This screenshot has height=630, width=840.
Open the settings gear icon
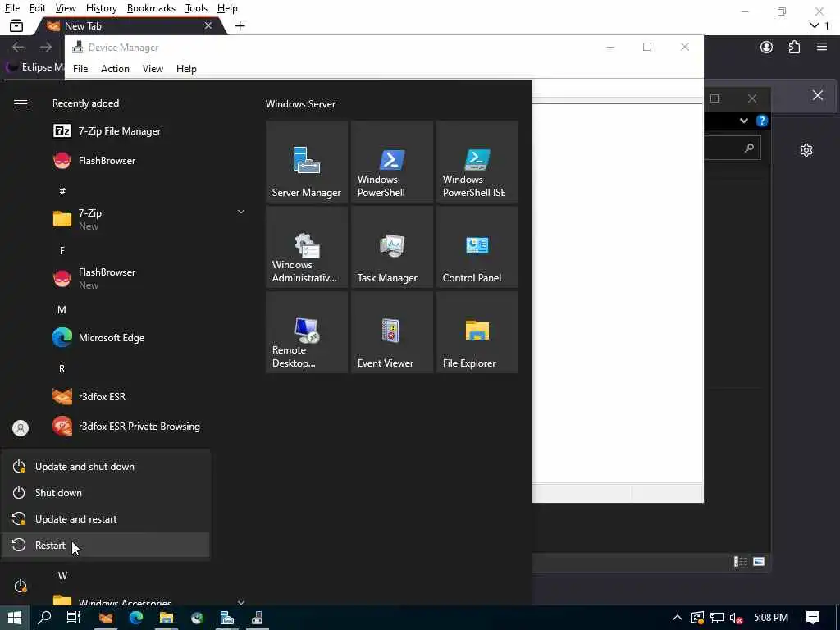pyautogui.click(x=806, y=150)
